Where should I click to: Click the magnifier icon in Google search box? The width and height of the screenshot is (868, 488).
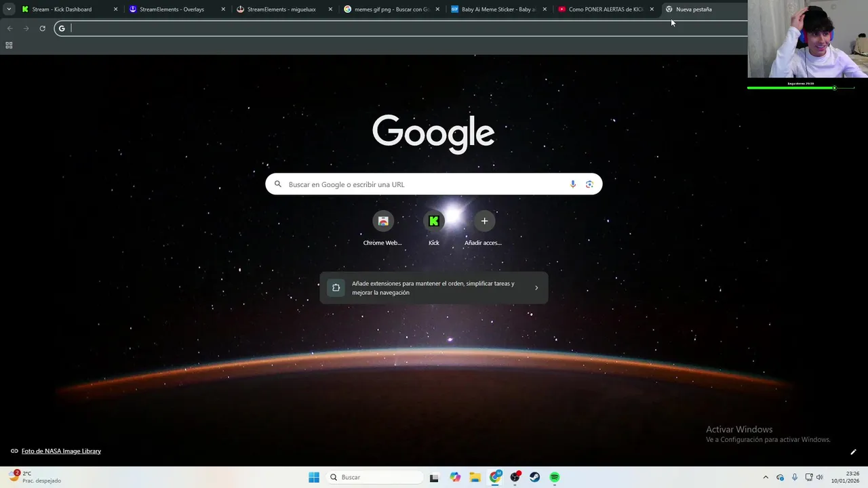click(278, 184)
